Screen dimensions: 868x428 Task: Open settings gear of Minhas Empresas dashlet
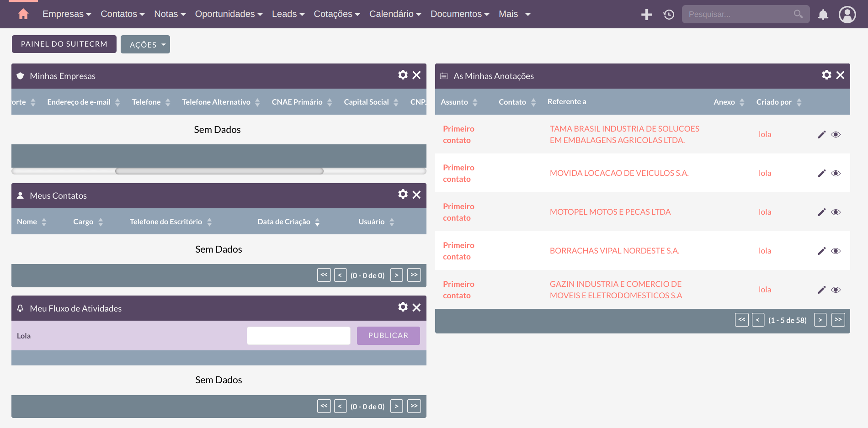tap(403, 75)
